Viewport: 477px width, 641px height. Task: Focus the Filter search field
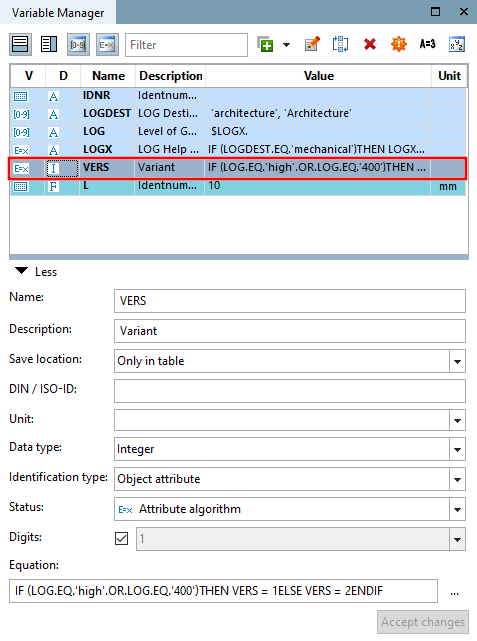(x=186, y=45)
